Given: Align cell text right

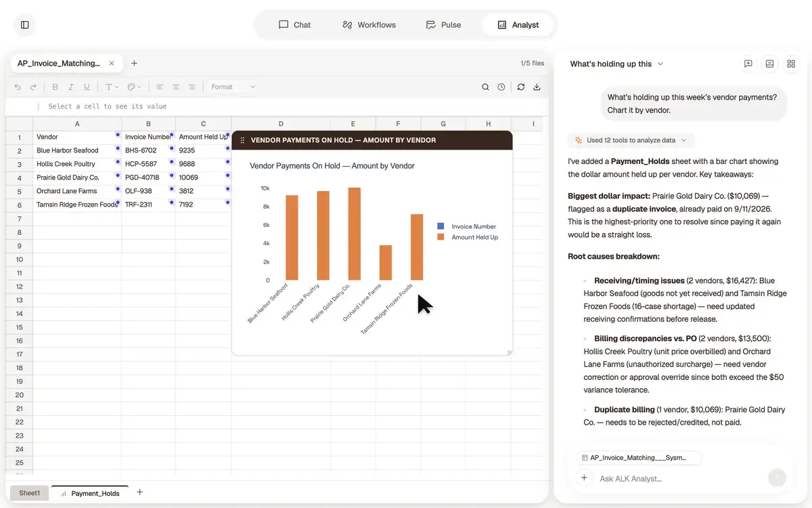Looking at the screenshot, I should point(192,87).
